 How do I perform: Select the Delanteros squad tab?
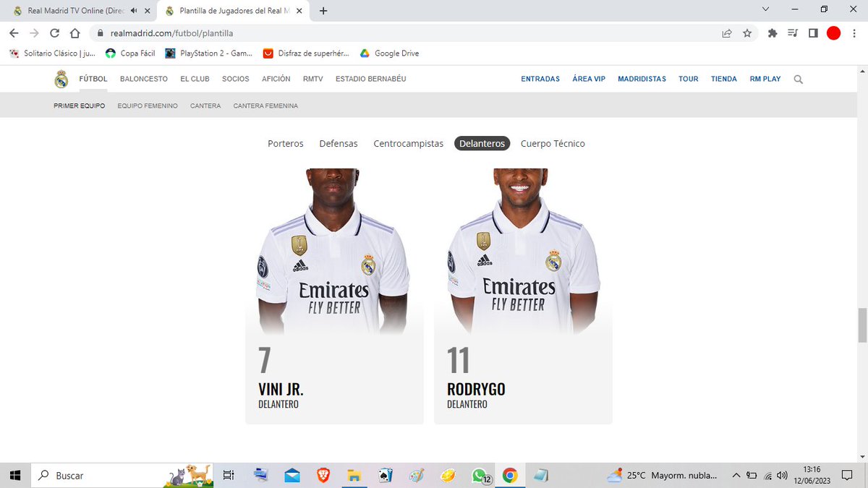click(482, 144)
